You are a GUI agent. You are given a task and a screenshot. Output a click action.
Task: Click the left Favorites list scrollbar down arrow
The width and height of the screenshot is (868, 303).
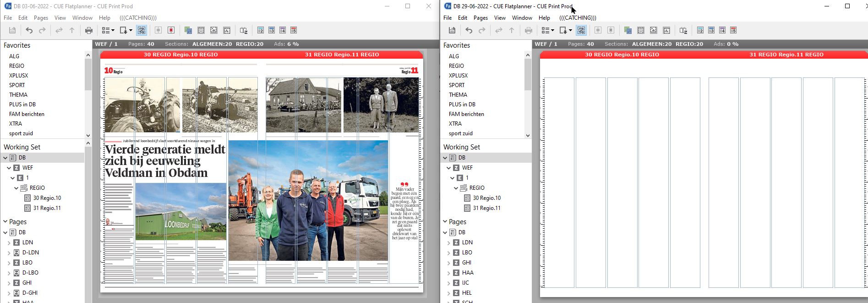pyautogui.click(x=88, y=135)
